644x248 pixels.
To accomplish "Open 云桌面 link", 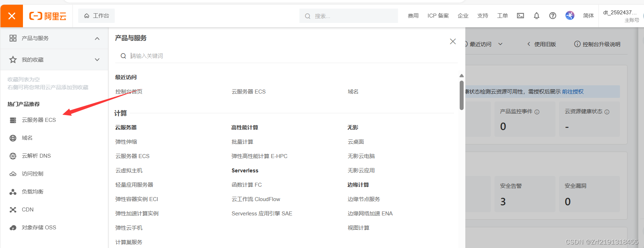I will [x=356, y=142].
